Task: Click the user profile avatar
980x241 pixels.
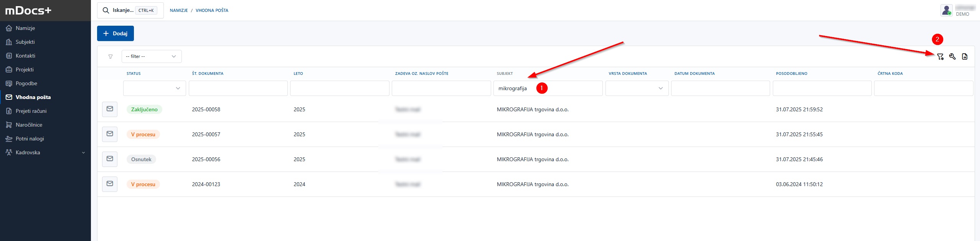Action: [x=946, y=10]
